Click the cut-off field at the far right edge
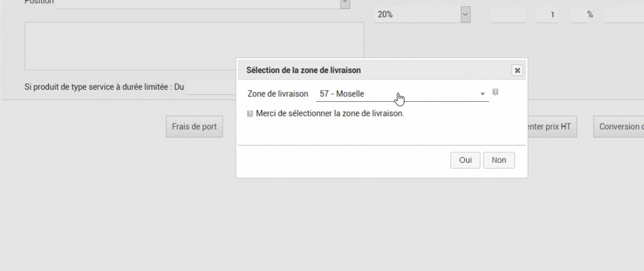The width and height of the screenshot is (644, 271). tap(625, 14)
